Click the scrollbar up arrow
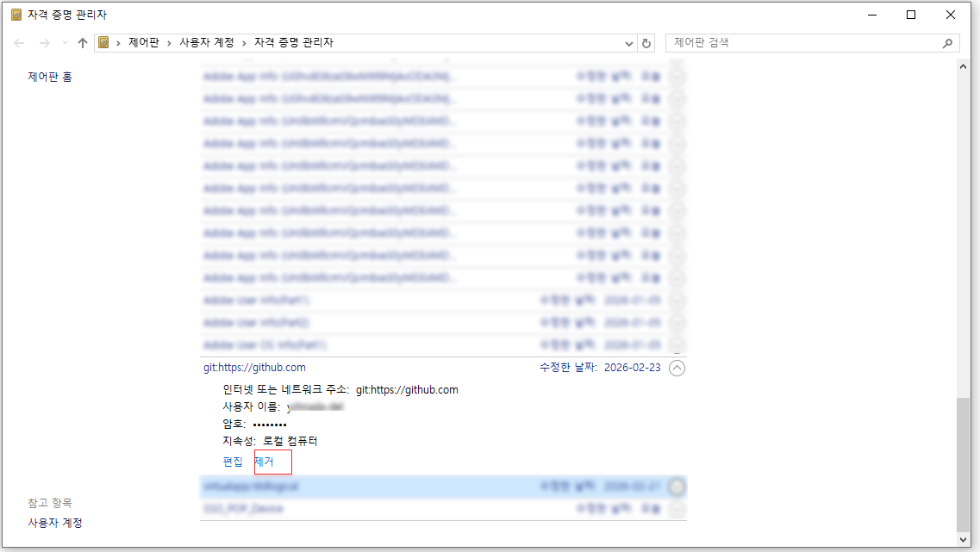This screenshot has height=552, width=980. click(x=963, y=66)
